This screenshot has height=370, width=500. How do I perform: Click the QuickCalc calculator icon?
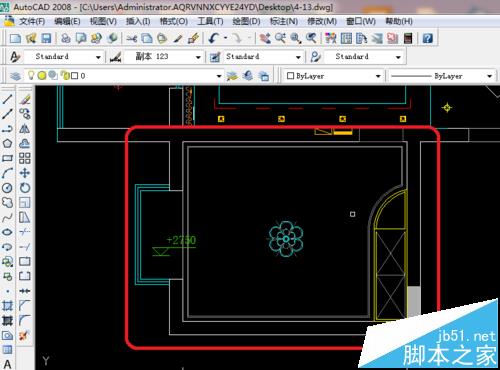(408, 38)
